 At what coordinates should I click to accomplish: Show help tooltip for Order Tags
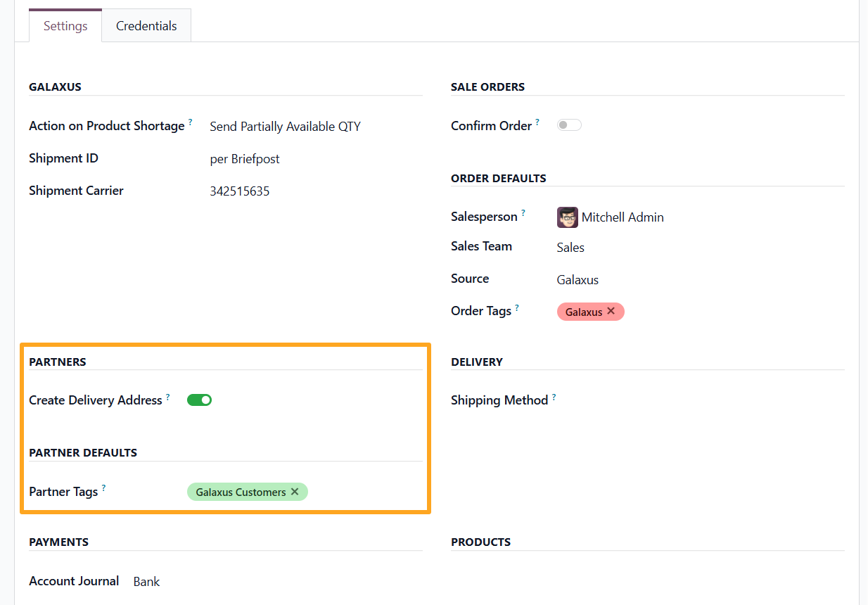click(517, 307)
